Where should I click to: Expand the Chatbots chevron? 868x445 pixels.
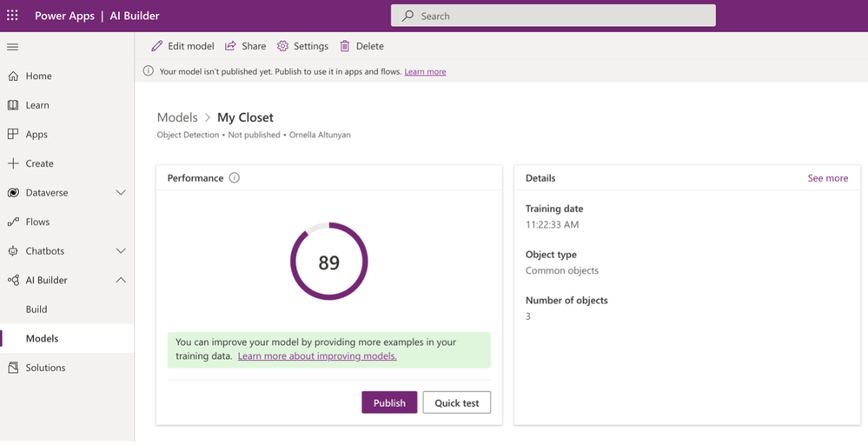121,250
